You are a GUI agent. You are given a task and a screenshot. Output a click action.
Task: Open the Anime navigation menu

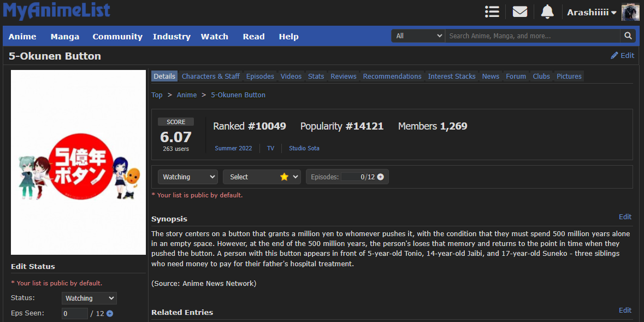22,37
